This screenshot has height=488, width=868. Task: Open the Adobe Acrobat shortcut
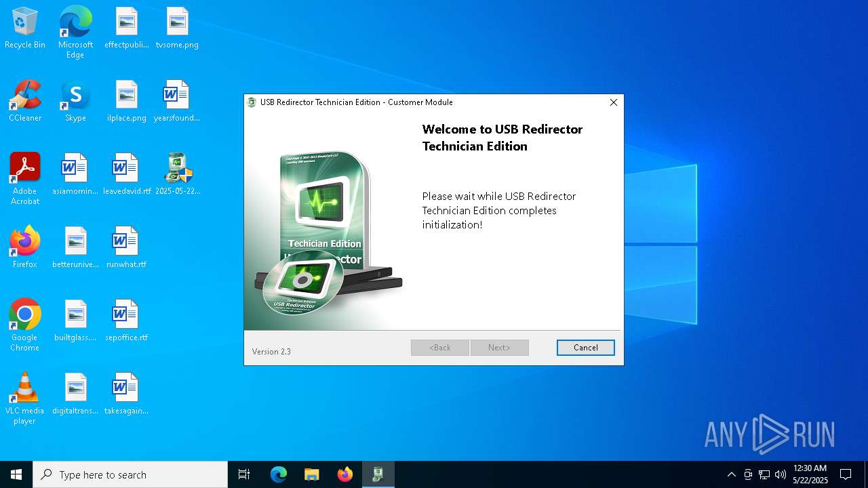(x=25, y=179)
